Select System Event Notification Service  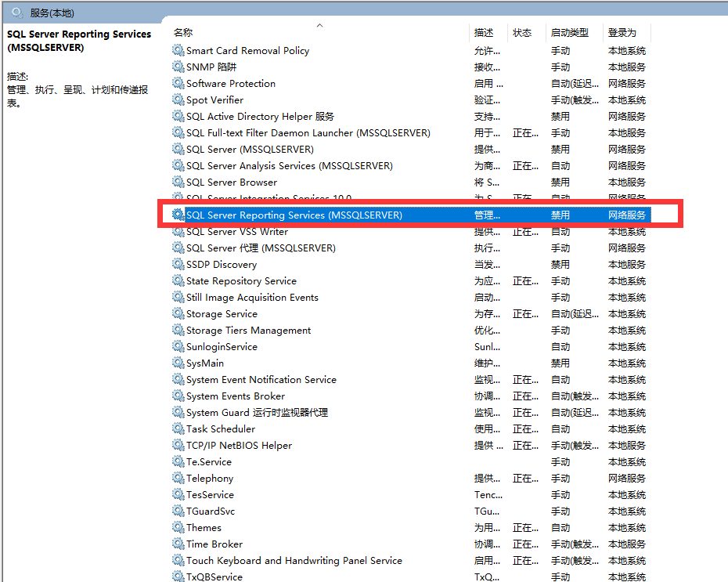[x=261, y=379]
